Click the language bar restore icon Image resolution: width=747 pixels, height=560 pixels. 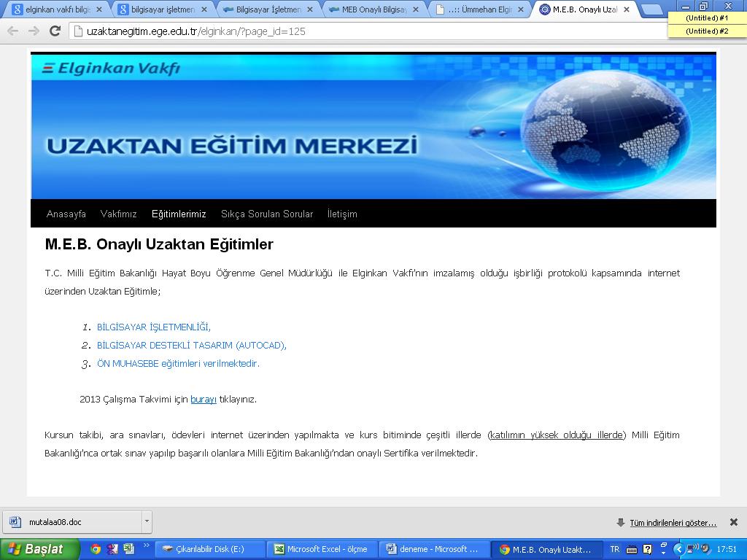click(664, 545)
